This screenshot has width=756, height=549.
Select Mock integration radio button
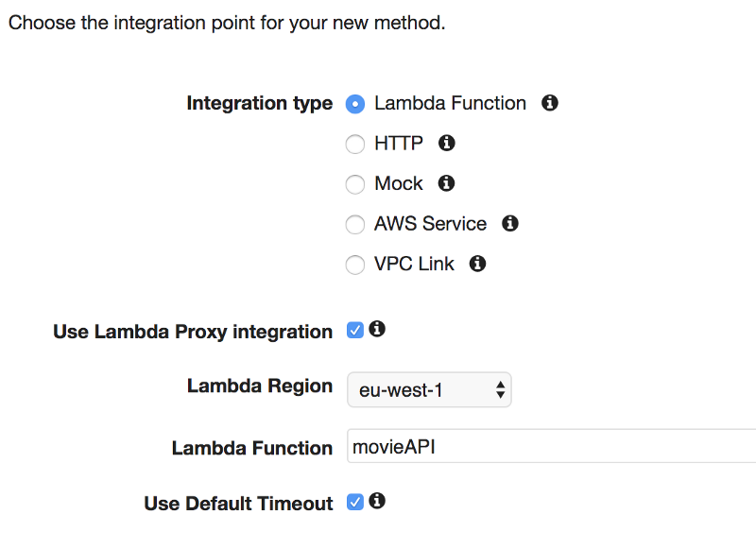355,184
